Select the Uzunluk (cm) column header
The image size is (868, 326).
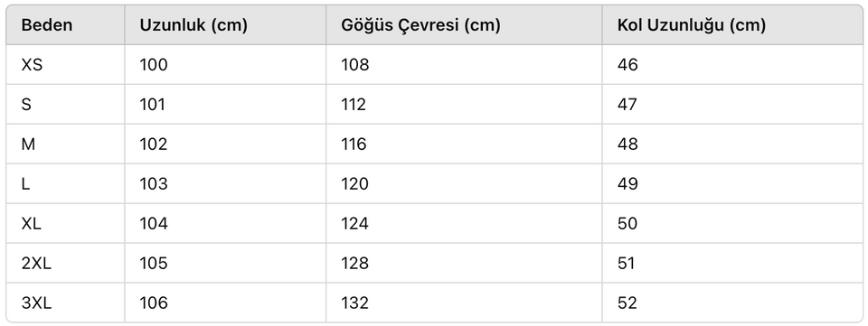[193, 25]
